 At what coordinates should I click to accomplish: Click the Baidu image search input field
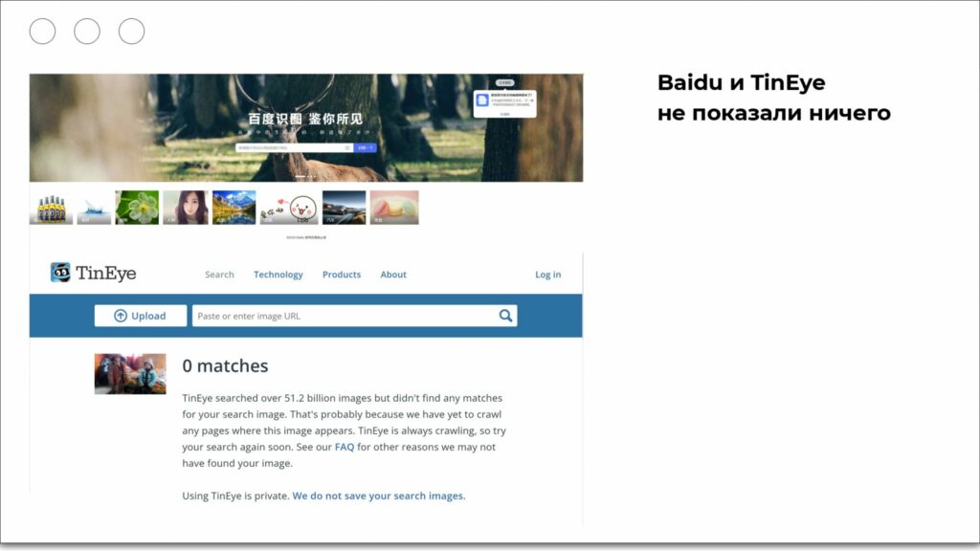(x=295, y=148)
